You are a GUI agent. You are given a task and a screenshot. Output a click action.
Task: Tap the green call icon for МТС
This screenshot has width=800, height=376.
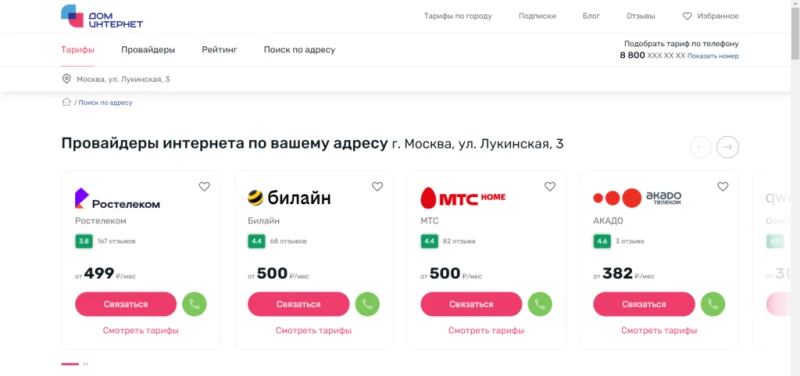tap(540, 304)
